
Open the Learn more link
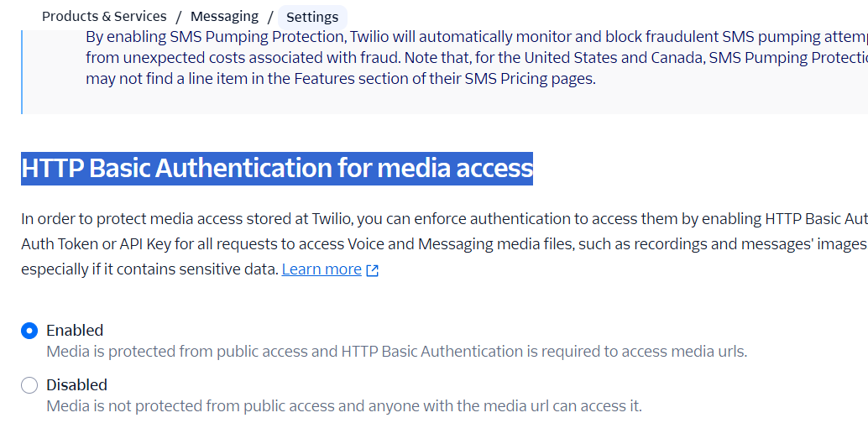point(322,269)
